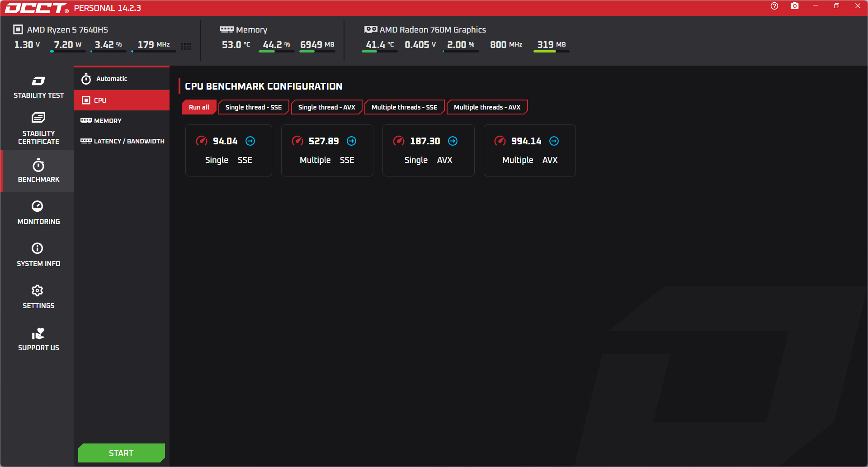The width and height of the screenshot is (868, 467).
Task: Click the CPU power 7.20 W reading
Action: (x=68, y=45)
